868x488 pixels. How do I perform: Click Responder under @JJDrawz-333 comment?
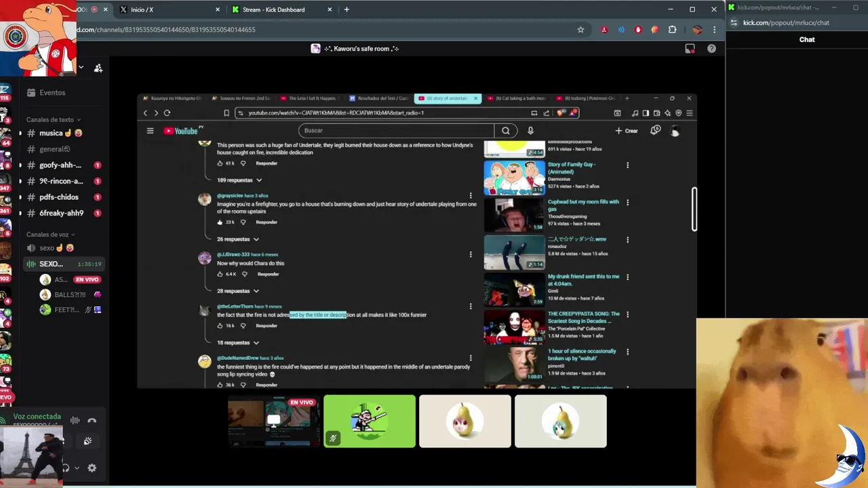click(x=268, y=274)
